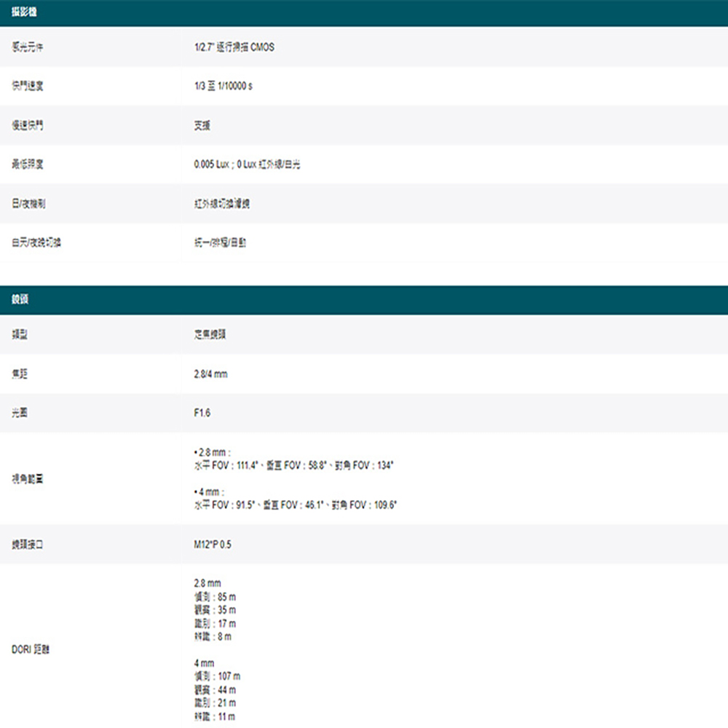728x728 pixels.
Task: Select the 焦距 row label
Action: click(x=20, y=373)
